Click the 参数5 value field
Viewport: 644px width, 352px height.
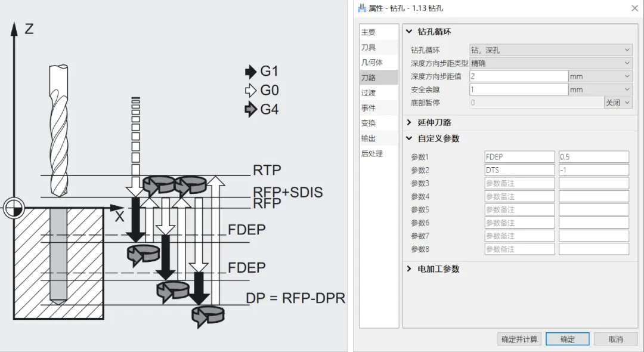click(594, 209)
